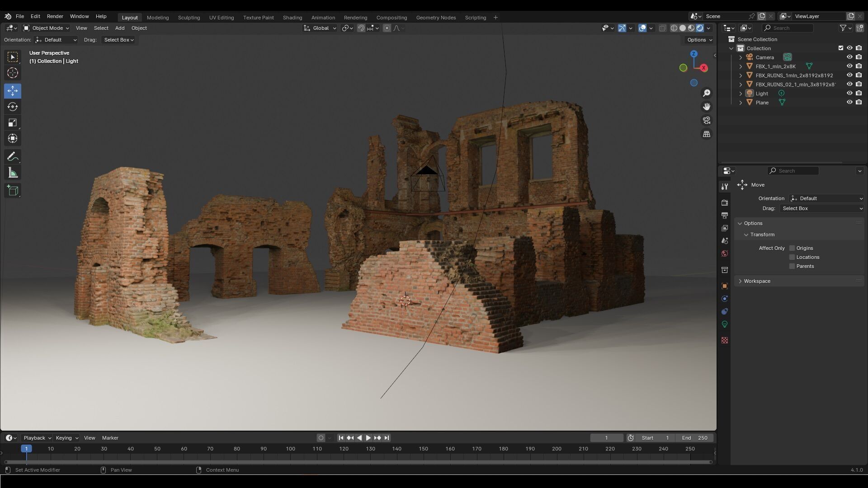Toggle camera view via camera gizmo icon
The height and width of the screenshot is (488, 868).
[707, 121]
